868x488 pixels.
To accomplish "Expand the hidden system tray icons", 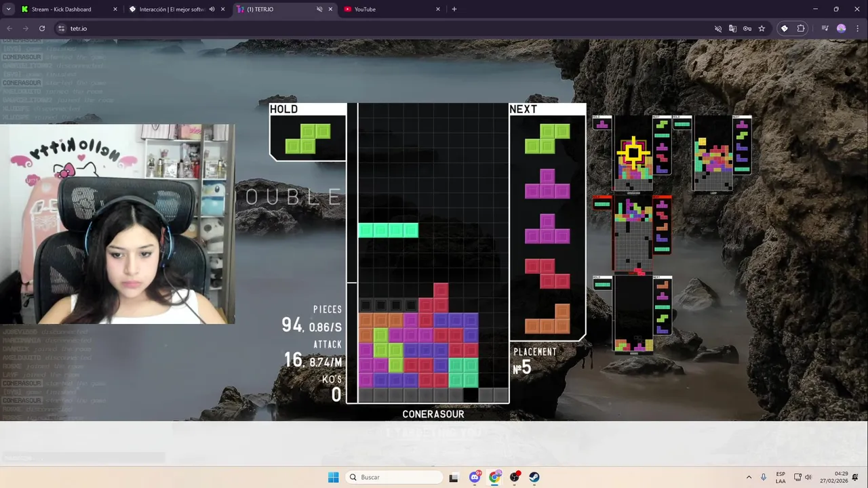I will pyautogui.click(x=749, y=477).
